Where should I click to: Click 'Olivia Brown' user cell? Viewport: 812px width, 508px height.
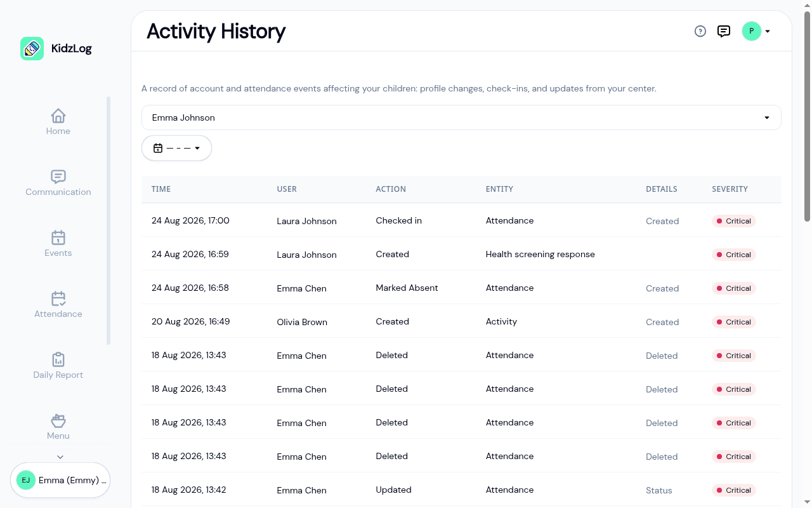[302, 323]
